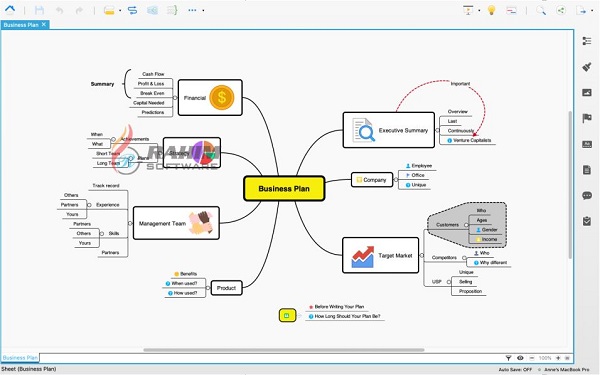Collapse the Executive Summary subtopics toggle
600x375 pixels.
point(437,130)
